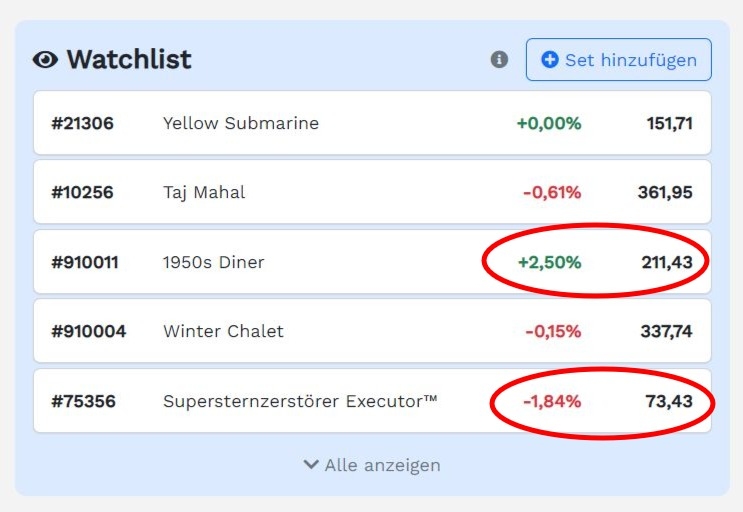Click the eye icon next to Watchlist
743x512 pixels.
click(x=45, y=60)
